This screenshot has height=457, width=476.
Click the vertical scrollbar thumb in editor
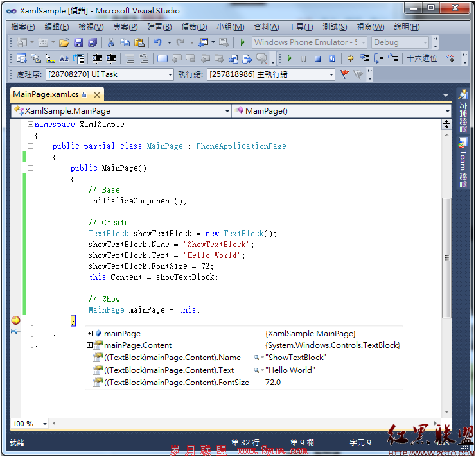pos(446,258)
